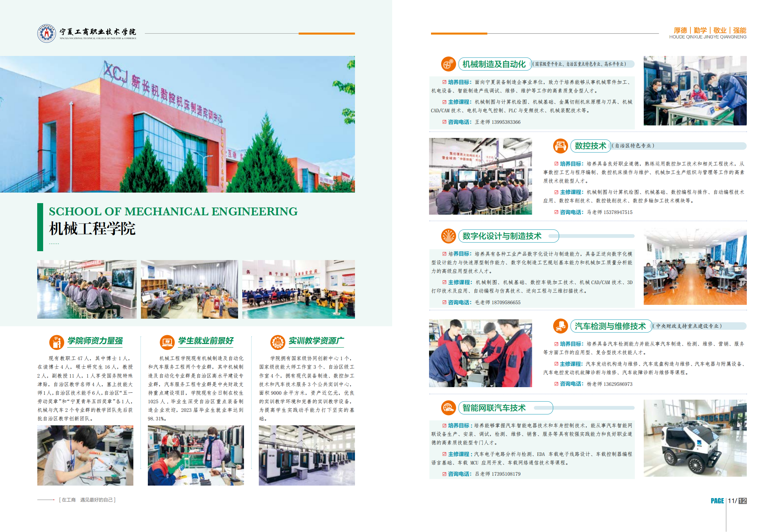Click the 98.31% employment rate text
The image size is (784, 532).
(x=157, y=419)
